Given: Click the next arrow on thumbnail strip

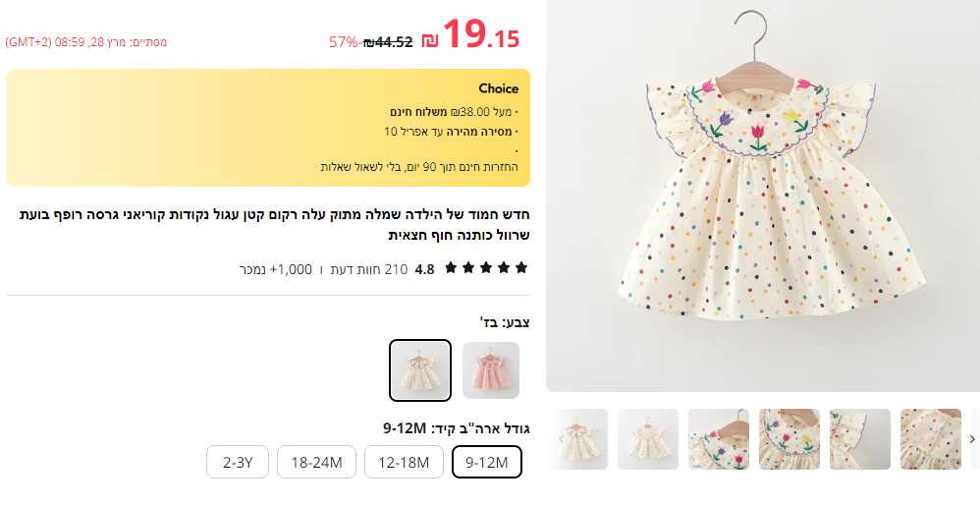Looking at the screenshot, I should (x=972, y=439).
